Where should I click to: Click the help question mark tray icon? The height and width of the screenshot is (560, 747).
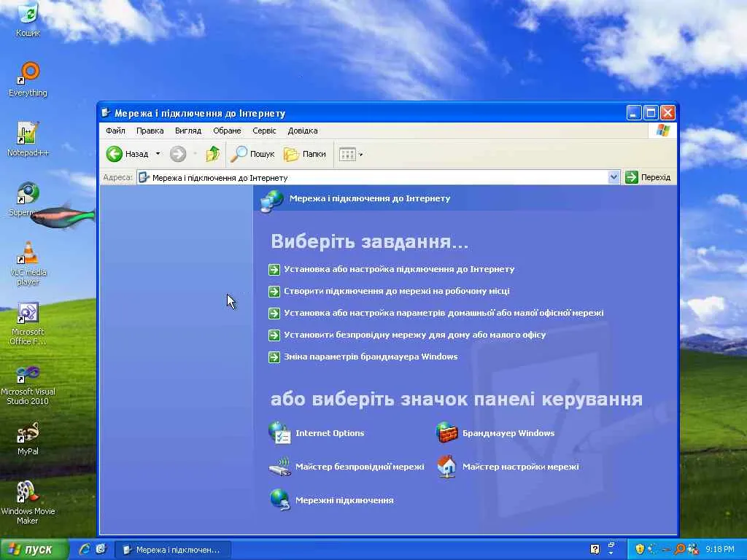[x=595, y=549]
